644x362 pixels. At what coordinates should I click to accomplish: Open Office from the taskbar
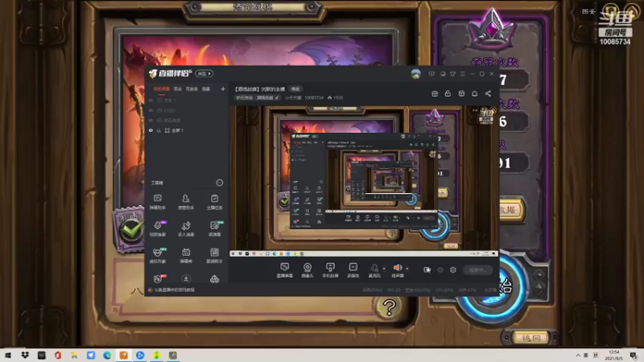pyautogui.click(x=58, y=355)
